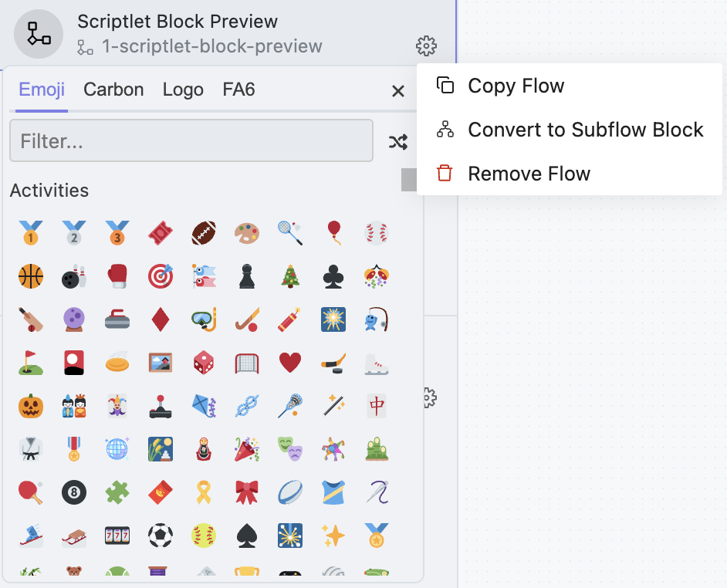Select the FA6 tab

238,90
